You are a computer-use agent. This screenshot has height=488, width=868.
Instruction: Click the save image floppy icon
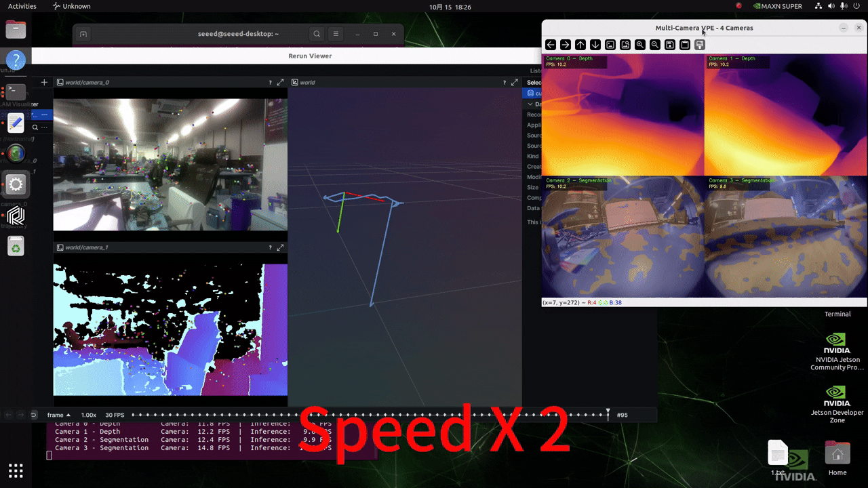point(670,45)
